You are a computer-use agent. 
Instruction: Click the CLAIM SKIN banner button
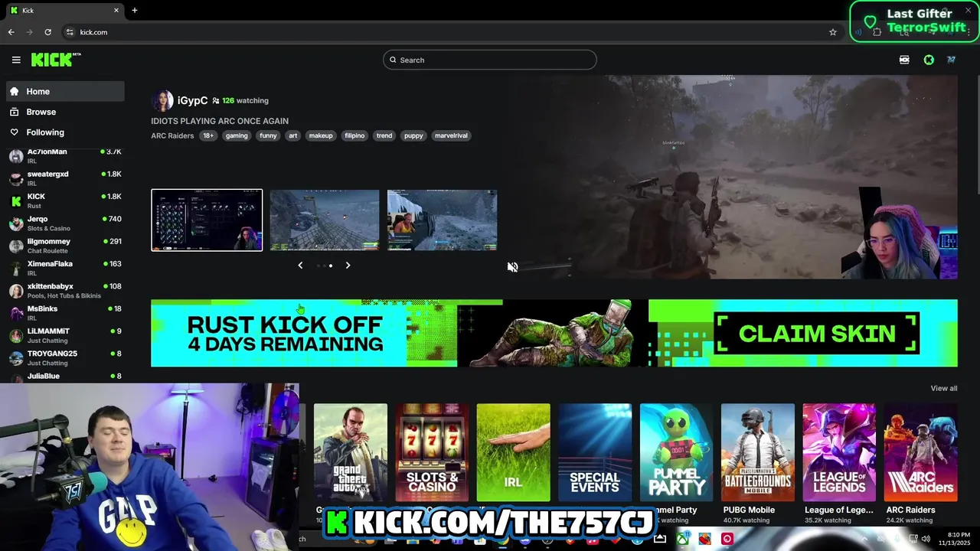(x=817, y=334)
